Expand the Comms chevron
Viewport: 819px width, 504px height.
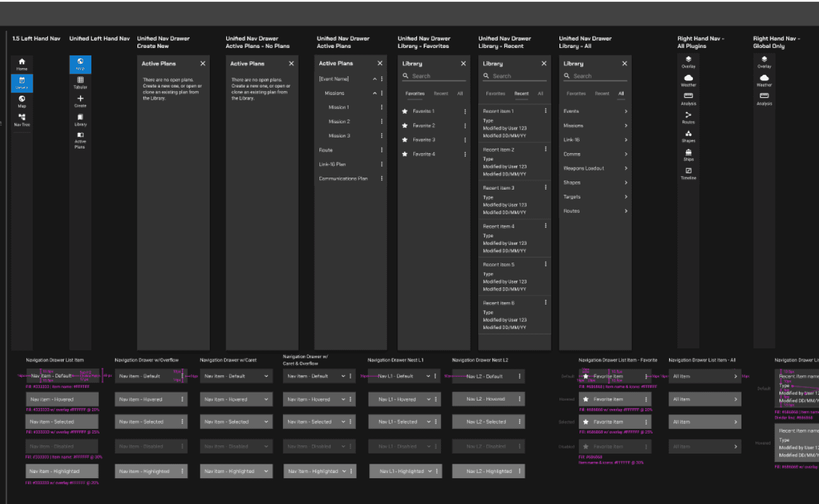coord(626,154)
